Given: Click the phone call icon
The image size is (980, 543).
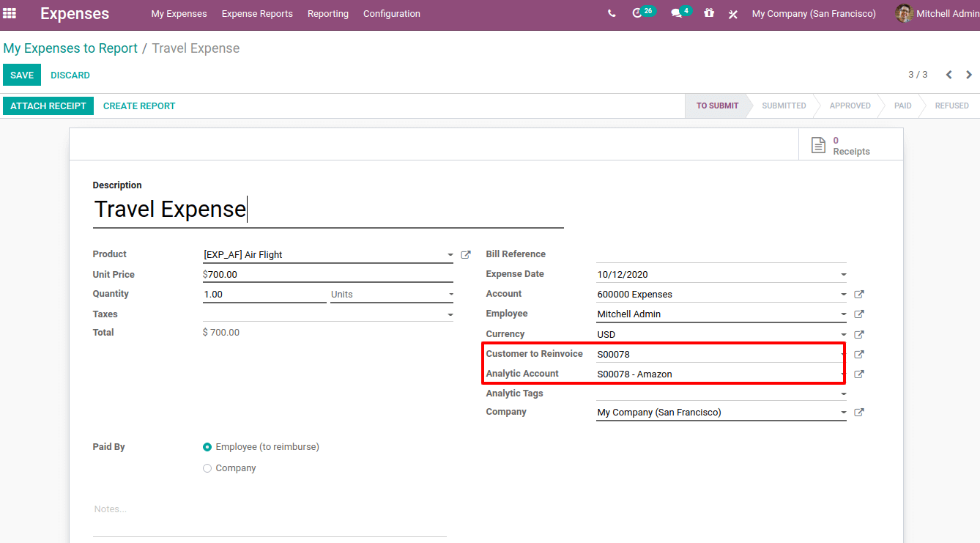Looking at the screenshot, I should point(612,13).
